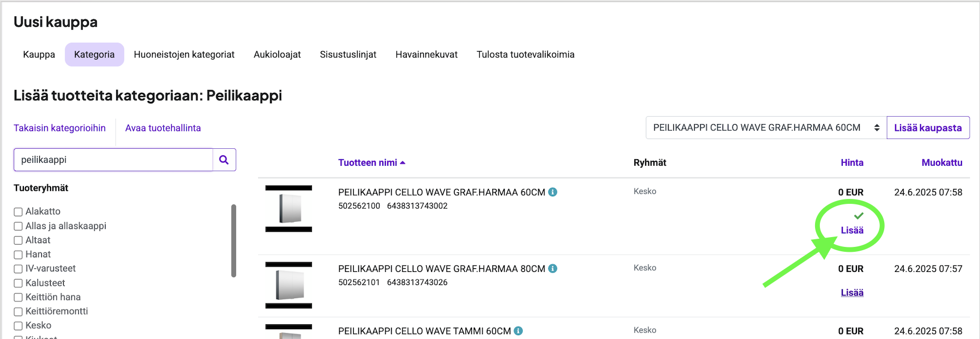Click the green checkmark above Lisää
This screenshot has height=339, width=980.
coord(859,216)
